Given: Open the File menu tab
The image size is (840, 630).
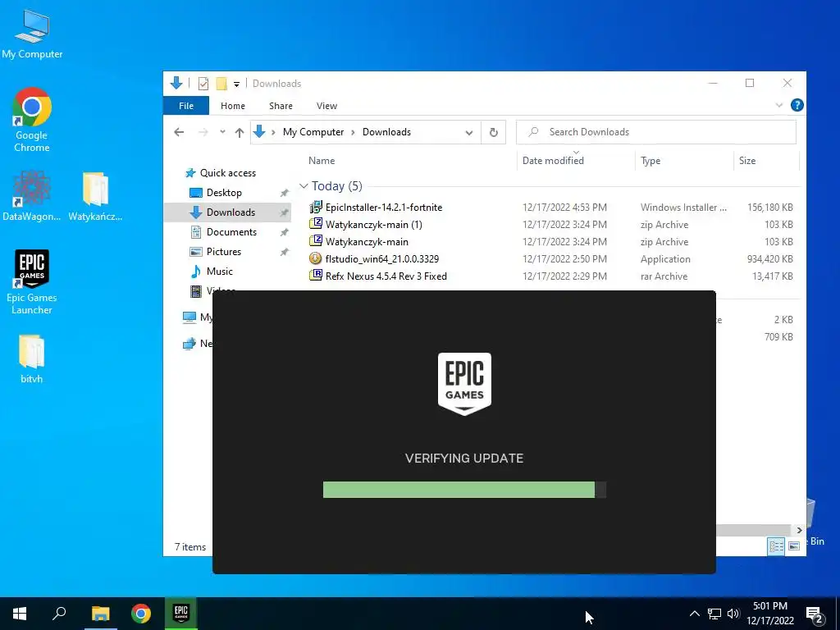Looking at the screenshot, I should 186,106.
